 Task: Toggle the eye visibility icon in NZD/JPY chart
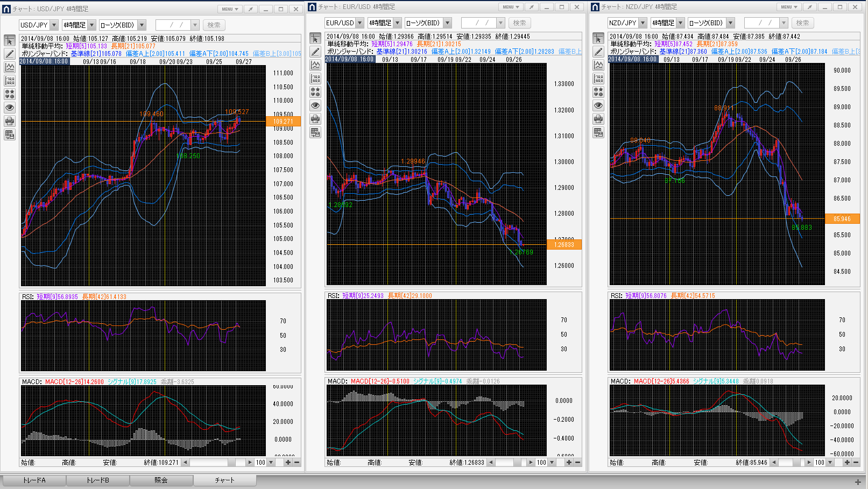point(598,105)
